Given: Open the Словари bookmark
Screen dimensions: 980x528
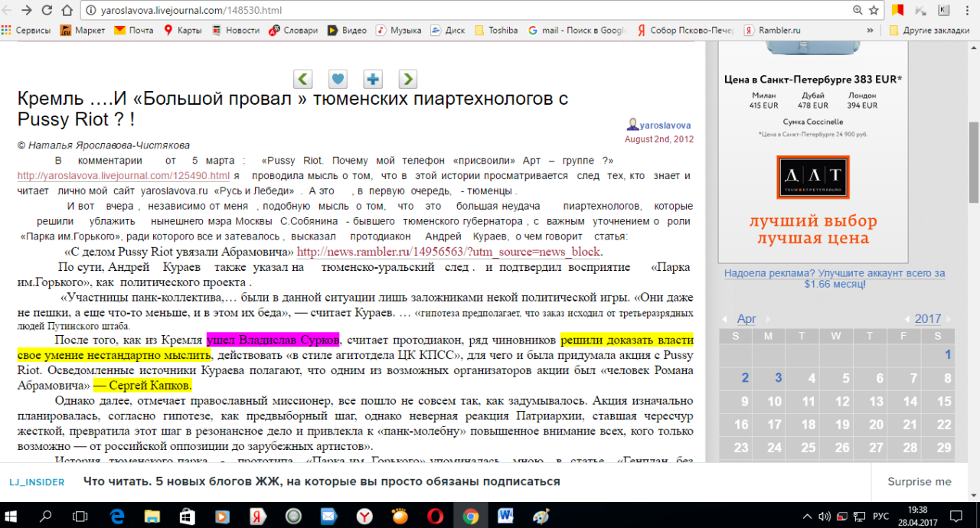Looking at the screenshot, I should pyautogui.click(x=293, y=31).
